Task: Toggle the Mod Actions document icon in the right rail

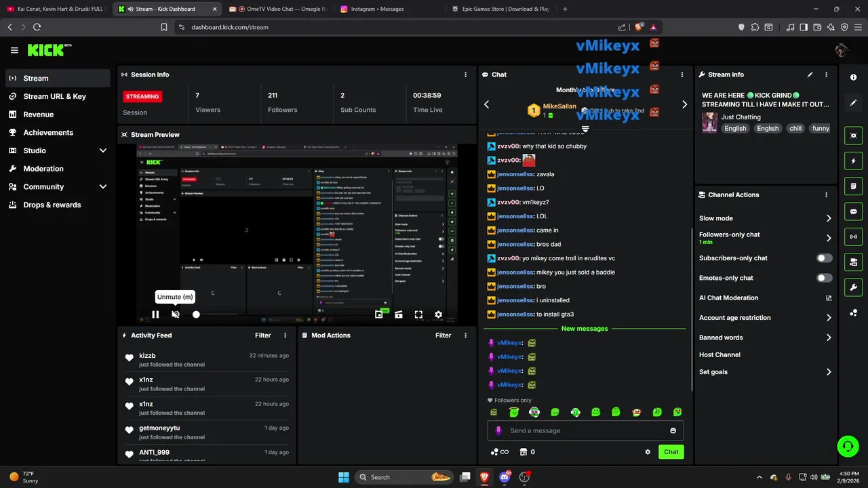Action: point(854,186)
